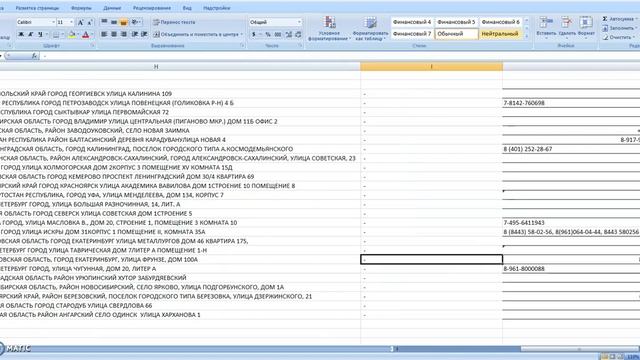Toggle middle vertical alignment
Image resolution: width=640 pixels, height=360 pixels.
click(114, 22)
